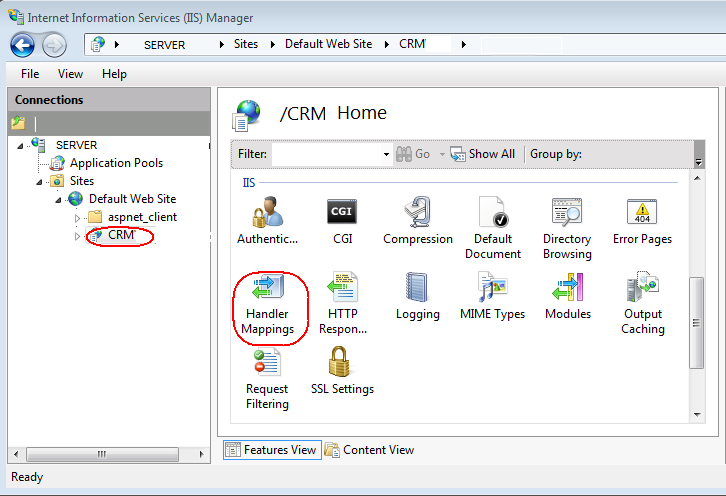Screen dimensions: 726x496
Task: Click the Back navigation button
Action: click(23, 45)
